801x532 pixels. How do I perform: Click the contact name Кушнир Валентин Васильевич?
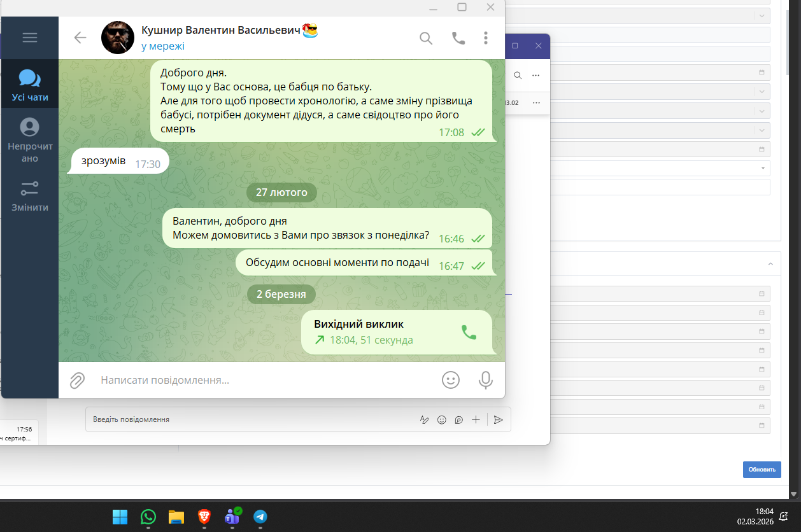[220, 31]
